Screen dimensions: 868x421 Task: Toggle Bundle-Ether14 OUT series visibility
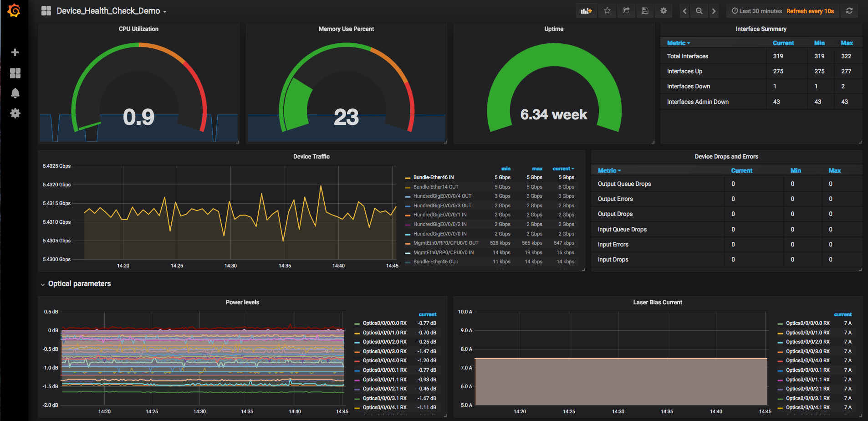point(436,187)
